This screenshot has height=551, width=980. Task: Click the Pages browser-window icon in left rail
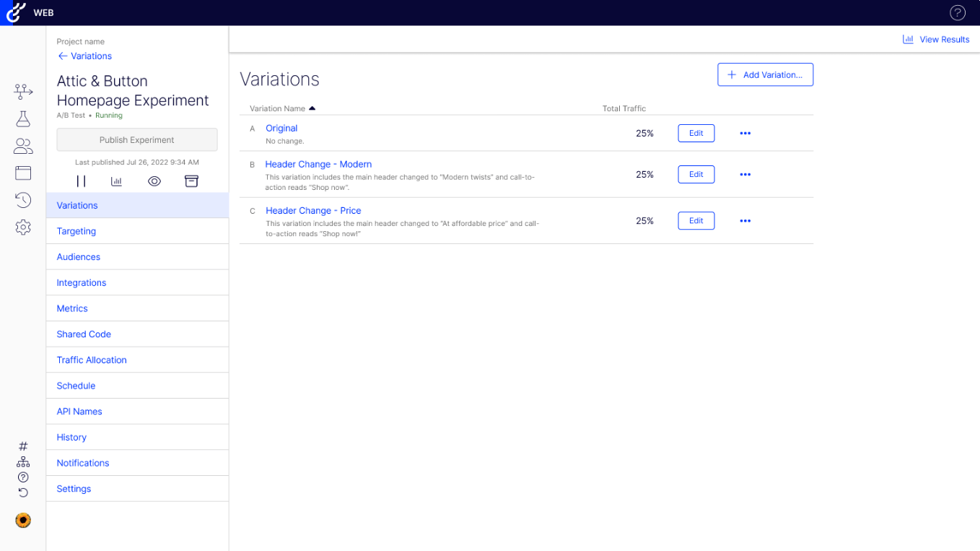(22, 173)
